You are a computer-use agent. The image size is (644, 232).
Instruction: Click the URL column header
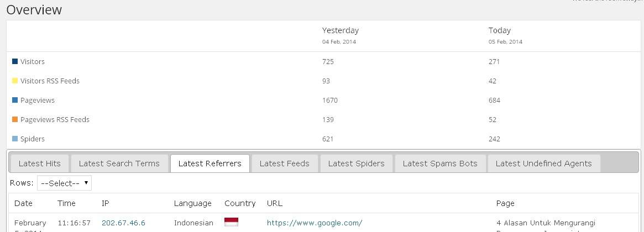(x=275, y=203)
